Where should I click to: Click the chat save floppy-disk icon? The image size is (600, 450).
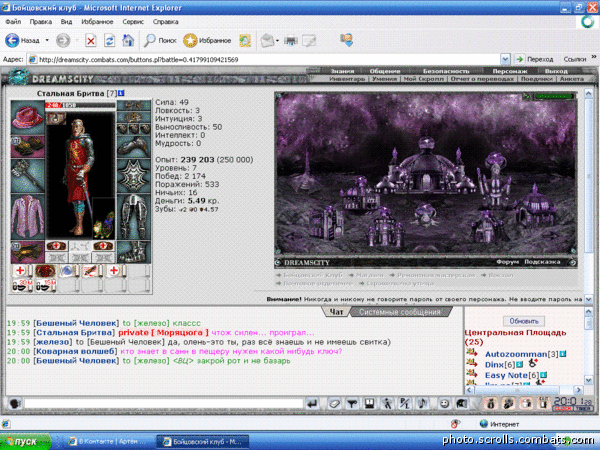370,404
